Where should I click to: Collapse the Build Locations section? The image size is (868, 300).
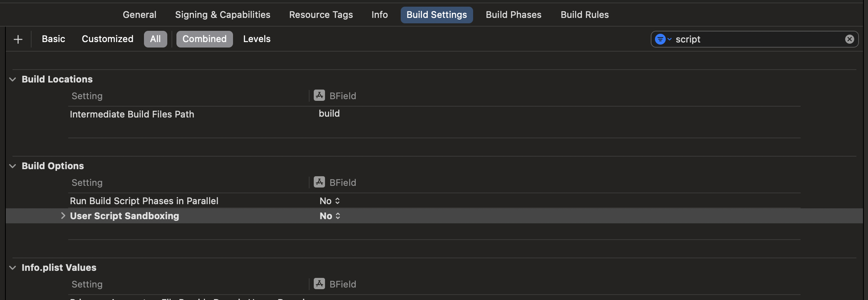12,79
